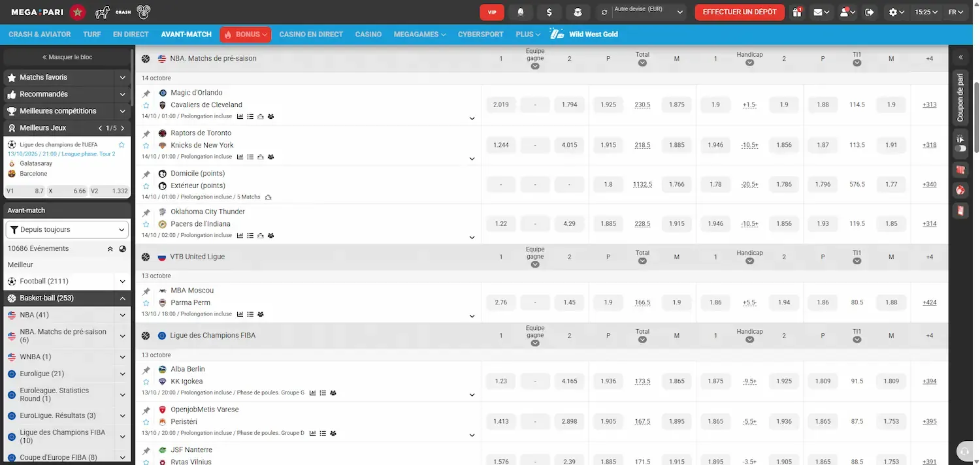Select odds 2.019 for Magic d'Orlando
Screen dimensions: 980x465
[501, 104]
